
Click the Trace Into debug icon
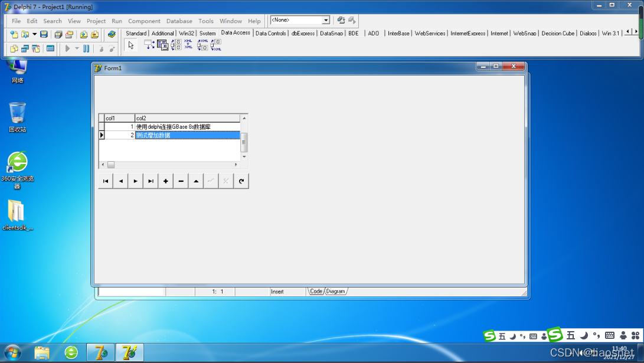(x=101, y=48)
